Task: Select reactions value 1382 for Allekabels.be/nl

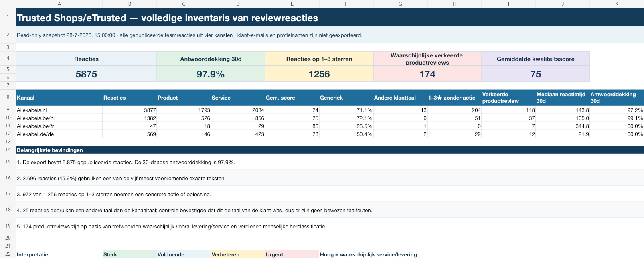Action: point(130,118)
